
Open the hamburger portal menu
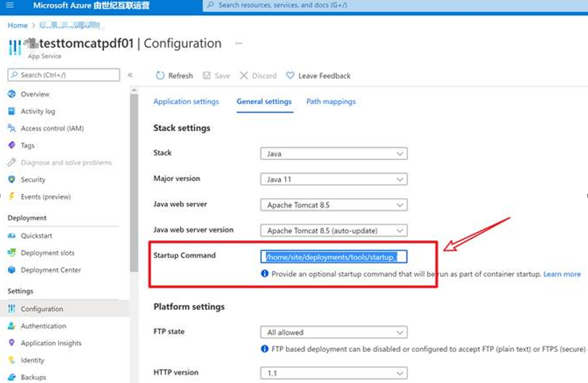coord(10,5)
